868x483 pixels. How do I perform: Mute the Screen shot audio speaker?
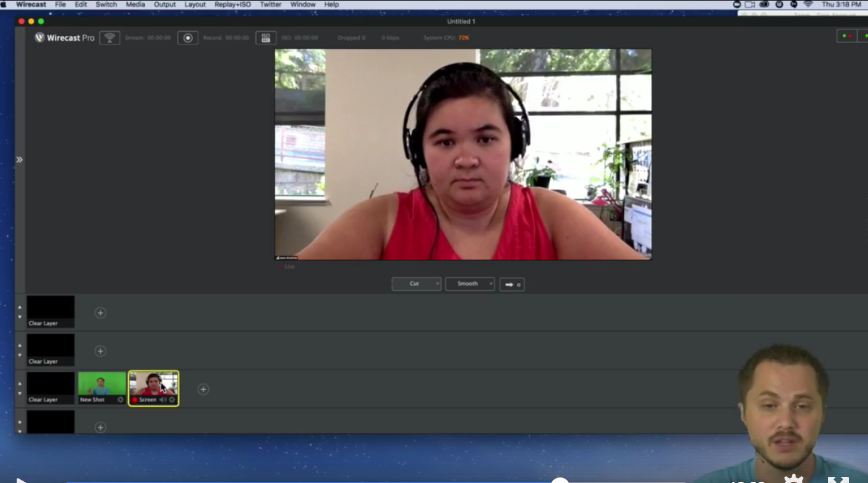[x=163, y=400]
